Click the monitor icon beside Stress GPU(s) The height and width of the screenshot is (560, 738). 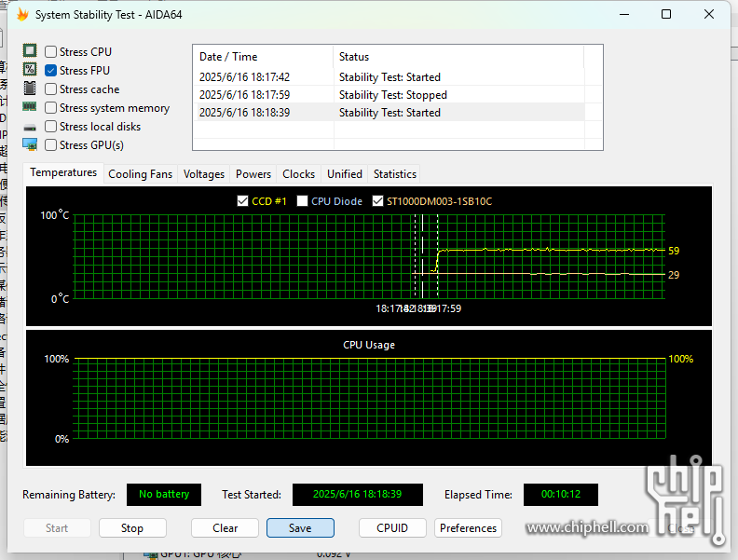tap(30, 144)
